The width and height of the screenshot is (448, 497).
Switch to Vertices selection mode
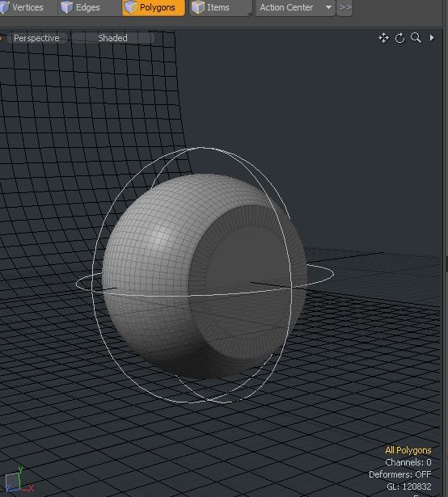[23, 7]
